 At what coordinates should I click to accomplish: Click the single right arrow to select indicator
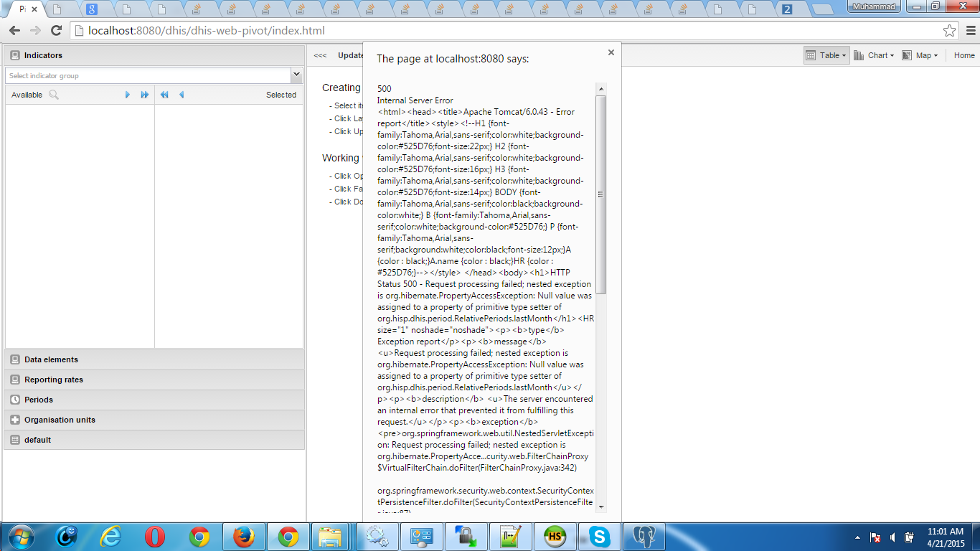(128, 95)
